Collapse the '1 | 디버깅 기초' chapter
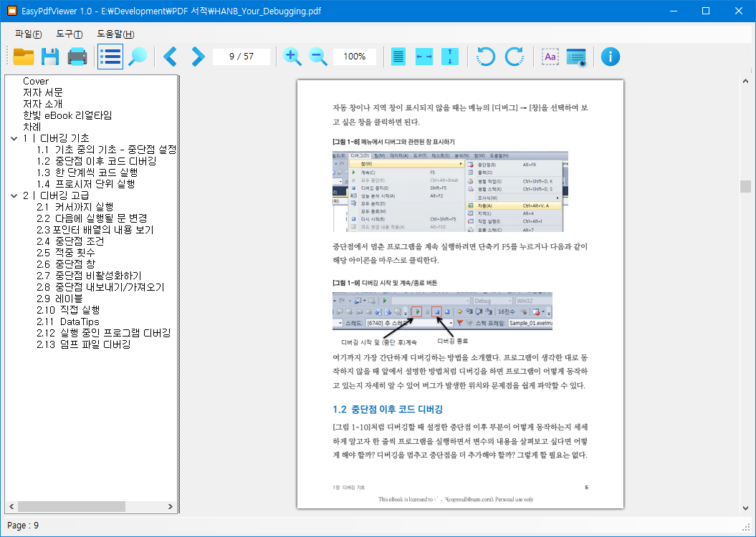 (14, 139)
